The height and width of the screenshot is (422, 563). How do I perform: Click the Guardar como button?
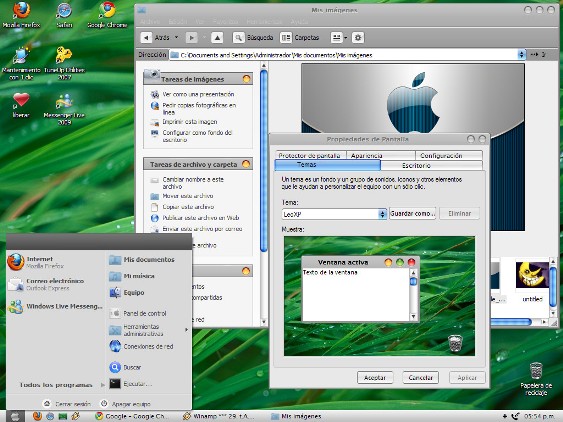(413, 213)
